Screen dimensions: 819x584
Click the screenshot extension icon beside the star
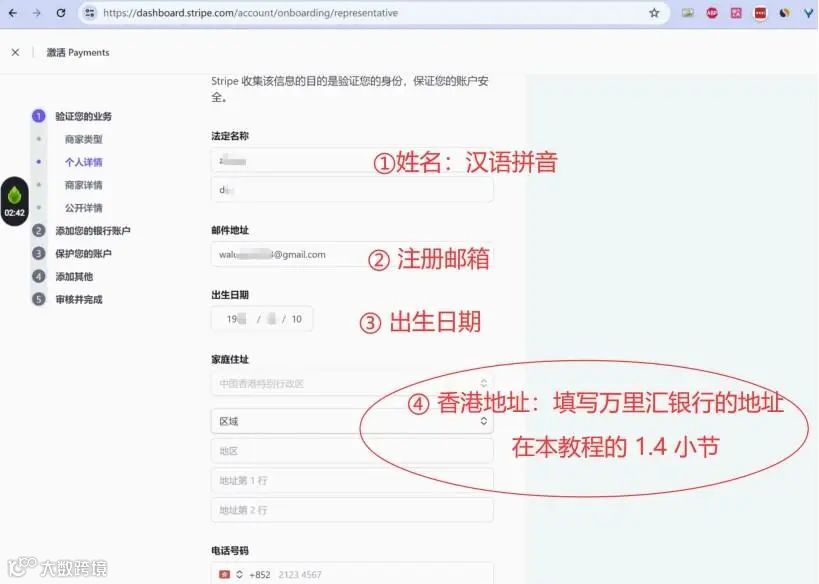click(687, 13)
